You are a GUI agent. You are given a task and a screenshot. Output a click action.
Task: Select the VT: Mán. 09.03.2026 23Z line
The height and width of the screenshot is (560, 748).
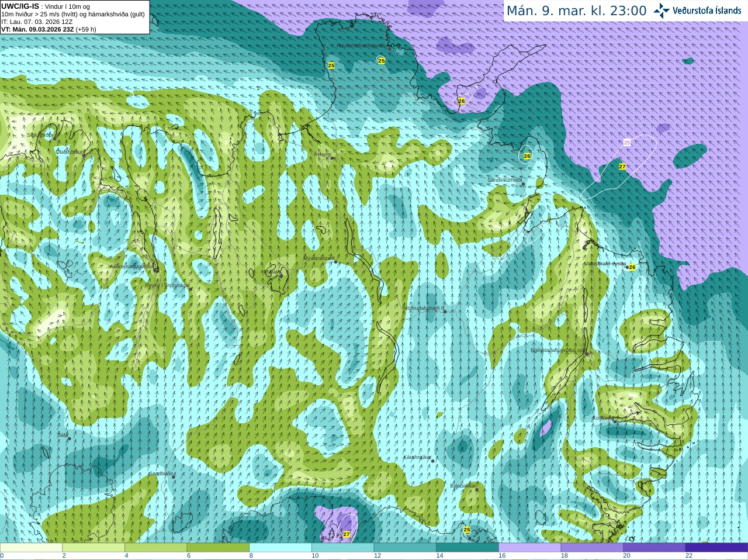click(49, 29)
